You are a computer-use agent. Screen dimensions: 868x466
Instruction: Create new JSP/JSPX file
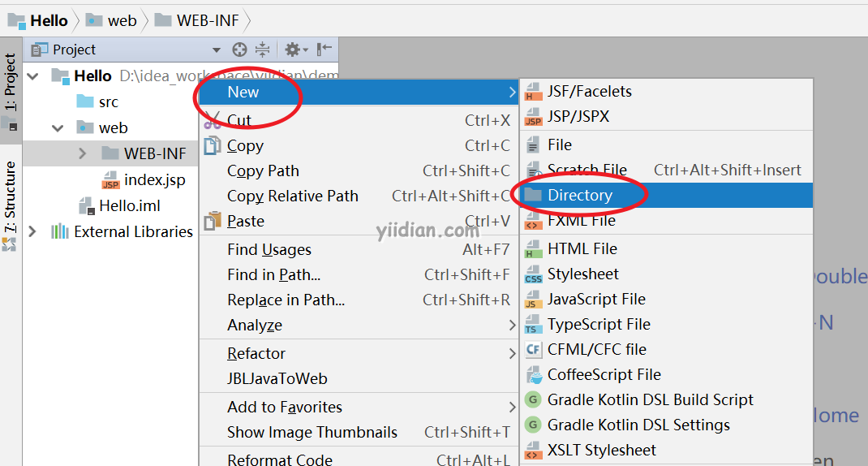coord(667,116)
